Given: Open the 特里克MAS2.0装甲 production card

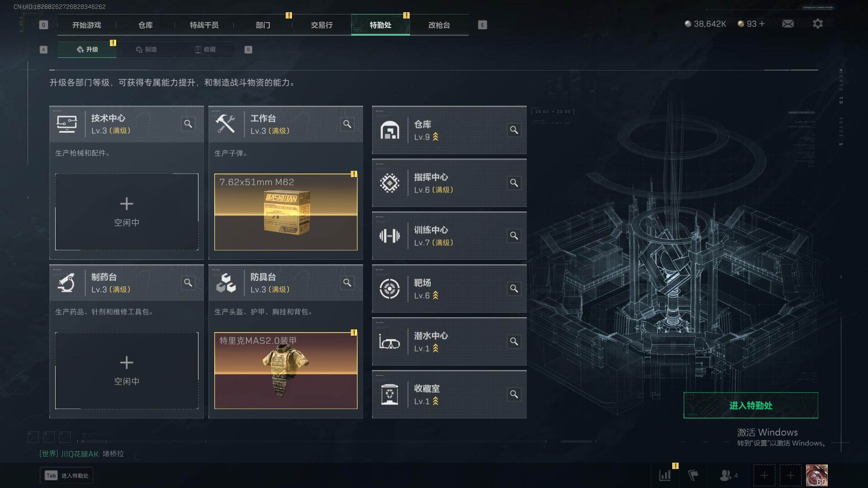Looking at the screenshot, I should click(286, 371).
